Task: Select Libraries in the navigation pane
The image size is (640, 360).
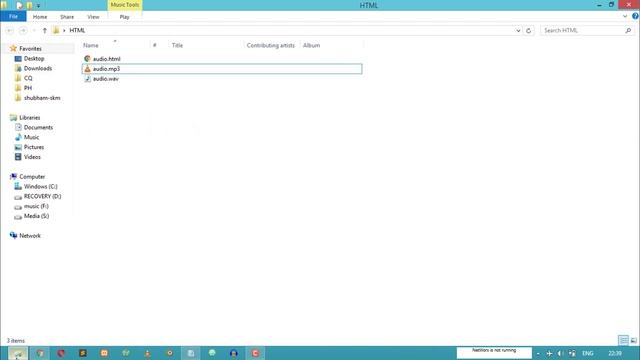Action: tap(29, 118)
